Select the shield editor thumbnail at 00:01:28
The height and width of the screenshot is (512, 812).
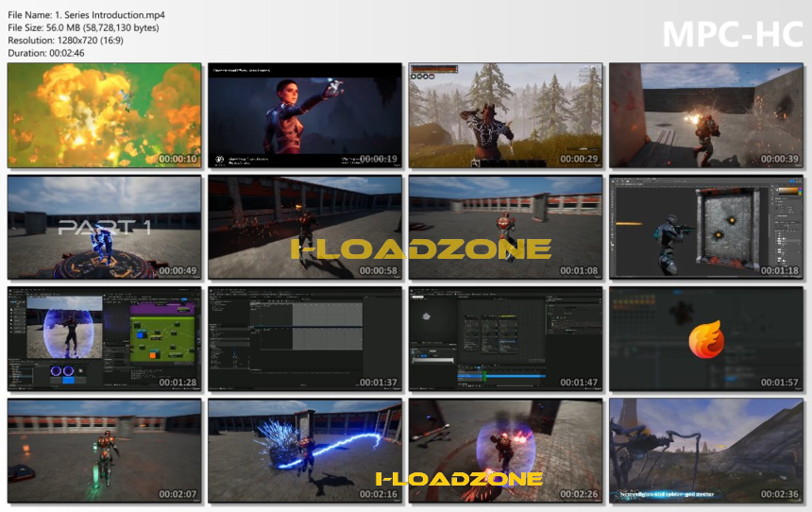[105, 339]
